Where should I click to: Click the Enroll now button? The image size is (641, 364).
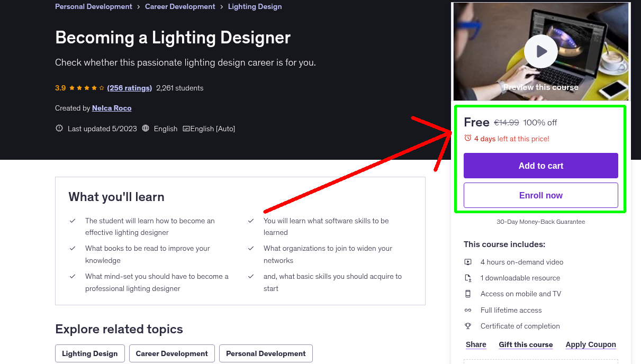pyautogui.click(x=540, y=195)
